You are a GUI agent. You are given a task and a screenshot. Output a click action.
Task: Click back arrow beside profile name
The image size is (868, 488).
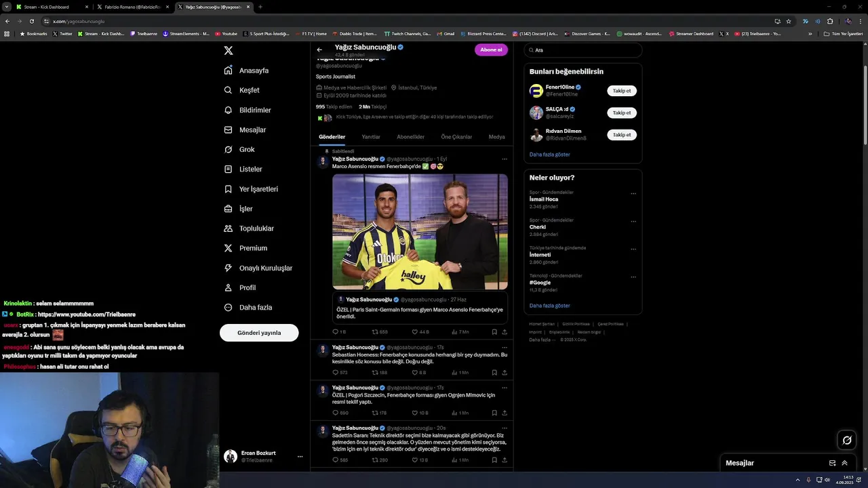point(319,49)
